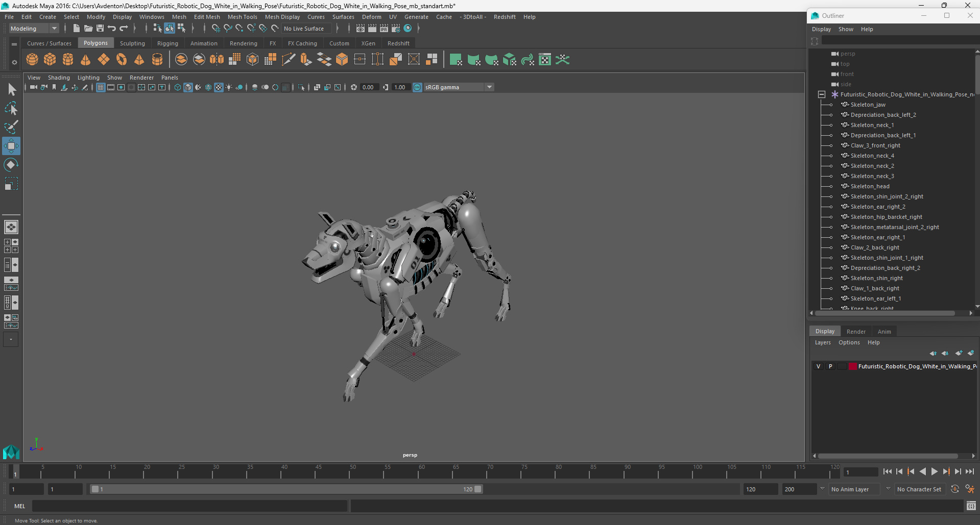Create a polygon torus from shelf
980x525 pixels.
[x=122, y=60]
